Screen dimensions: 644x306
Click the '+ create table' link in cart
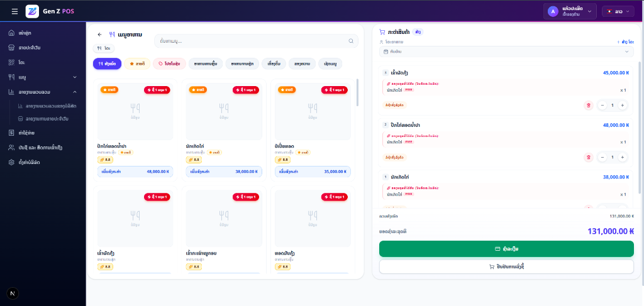[625, 42]
